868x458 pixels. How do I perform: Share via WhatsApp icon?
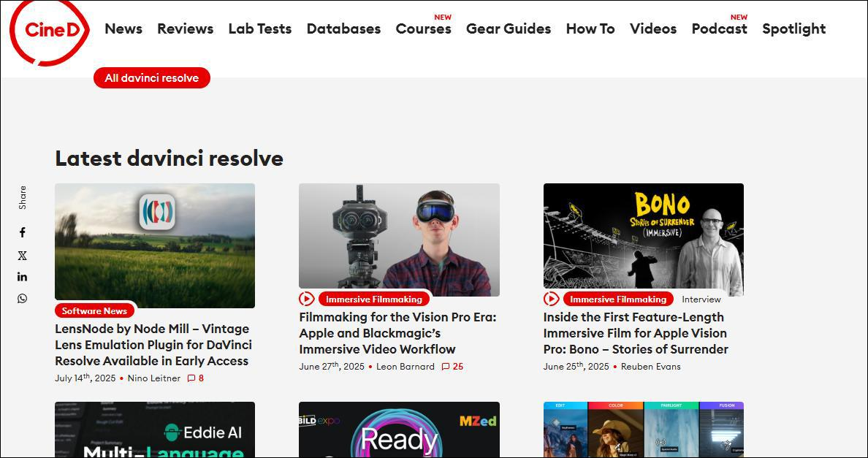pos(22,299)
